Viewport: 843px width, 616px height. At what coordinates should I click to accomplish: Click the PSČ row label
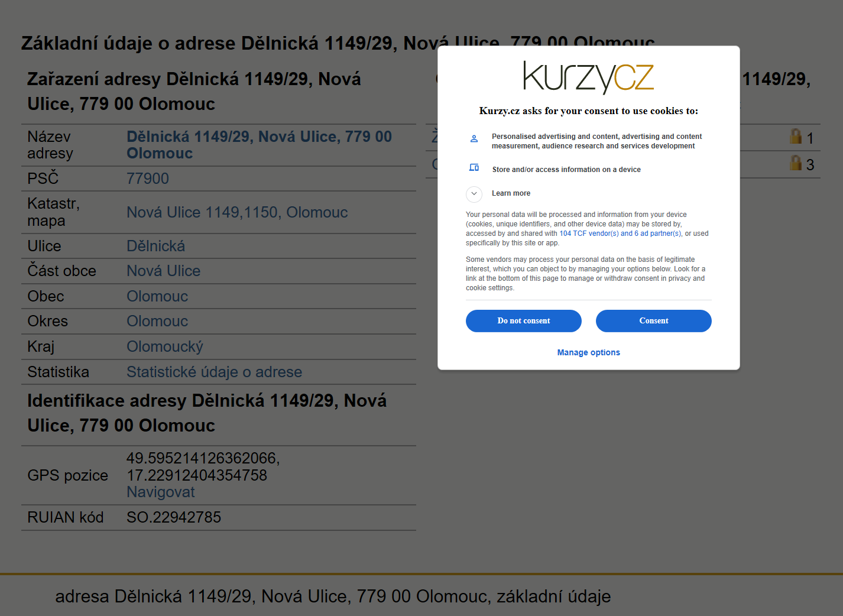(x=43, y=179)
